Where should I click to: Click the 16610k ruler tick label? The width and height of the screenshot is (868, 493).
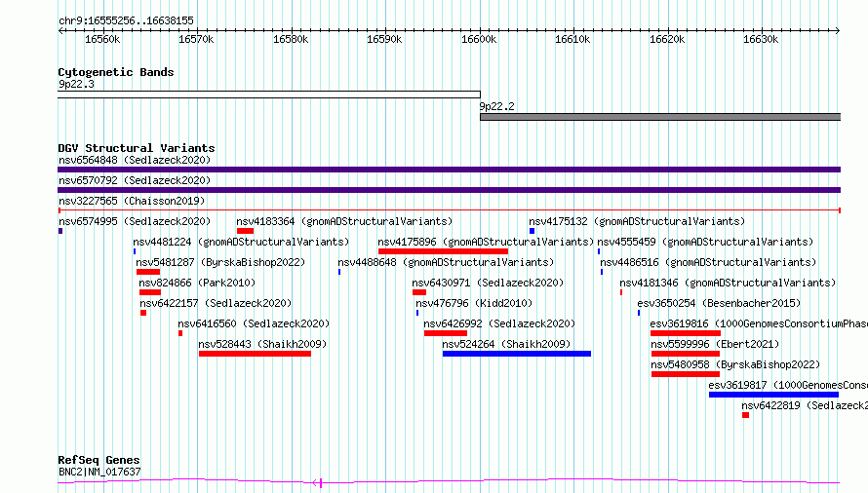click(x=572, y=39)
